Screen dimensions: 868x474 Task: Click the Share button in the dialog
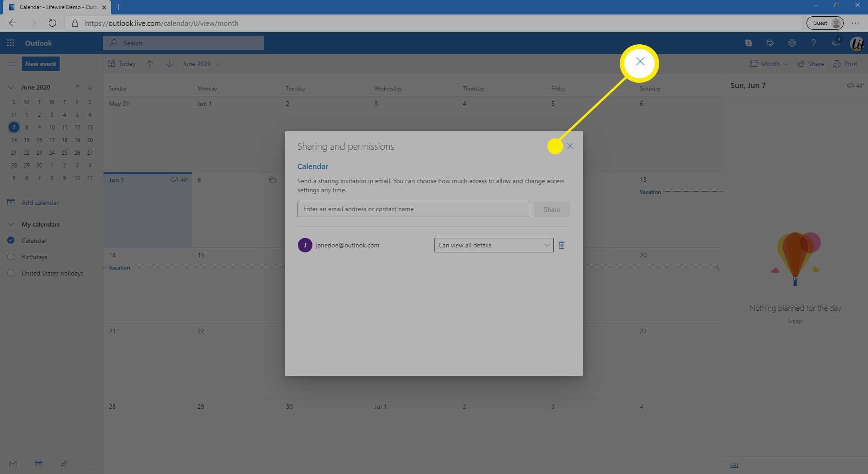click(552, 209)
